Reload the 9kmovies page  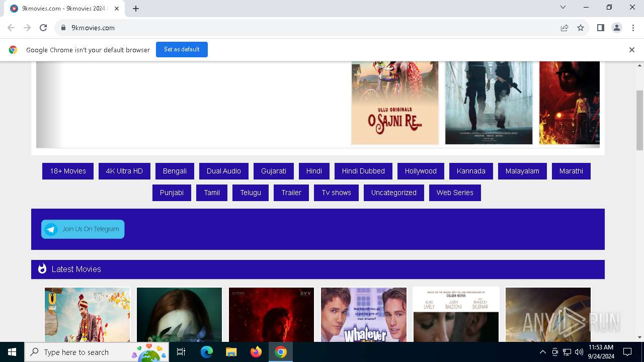pos(43,28)
